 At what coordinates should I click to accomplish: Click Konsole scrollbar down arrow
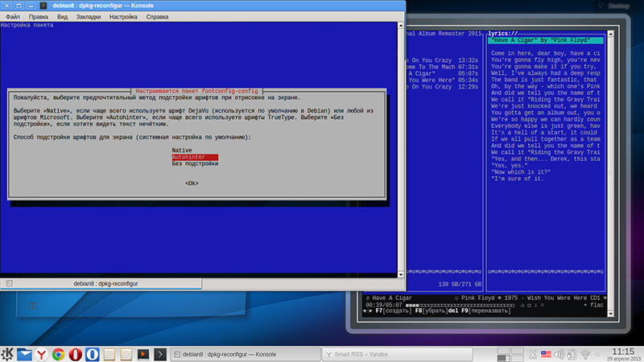pyautogui.click(x=400, y=274)
